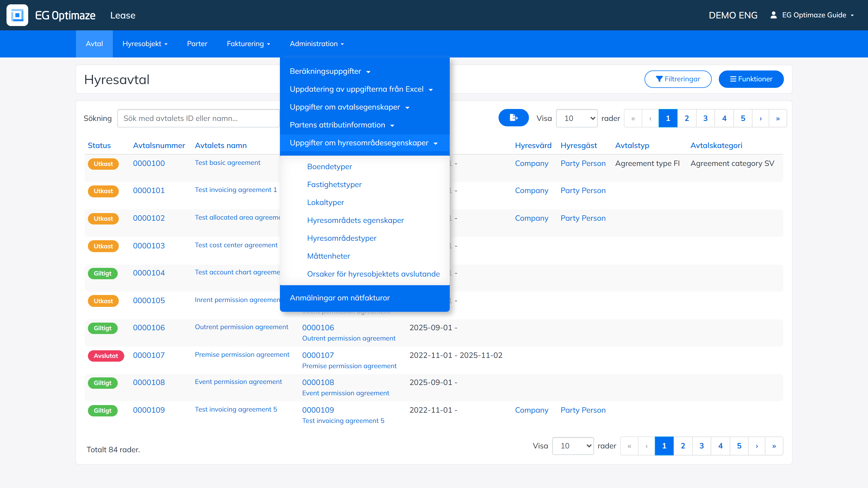Viewport: 868px width, 488px height.
Task: Open Event permission agreement name link
Action: [238, 381]
